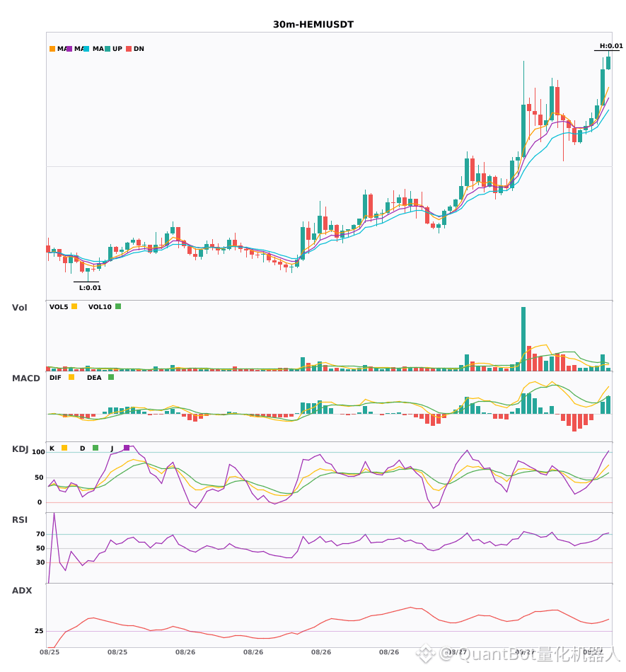Click the RSI axis value 30
The width and height of the screenshot is (626, 672).
(41, 562)
